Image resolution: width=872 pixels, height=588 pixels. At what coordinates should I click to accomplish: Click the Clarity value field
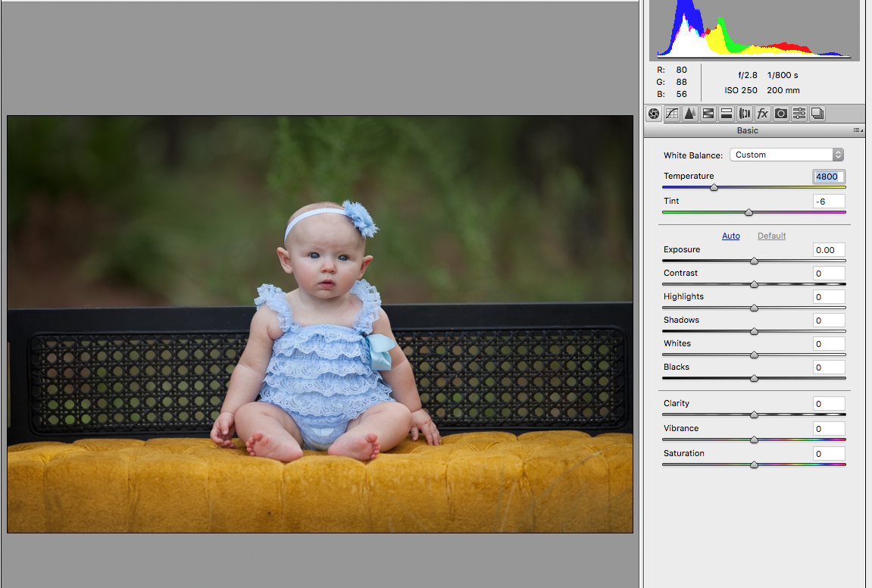click(829, 403)
